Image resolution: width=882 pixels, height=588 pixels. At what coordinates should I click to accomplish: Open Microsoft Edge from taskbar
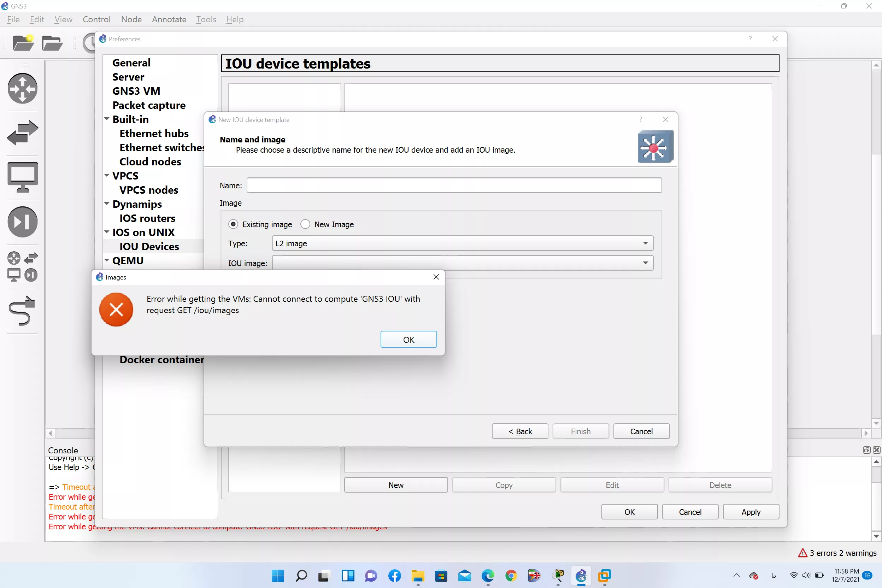click(x=488, y=576)
